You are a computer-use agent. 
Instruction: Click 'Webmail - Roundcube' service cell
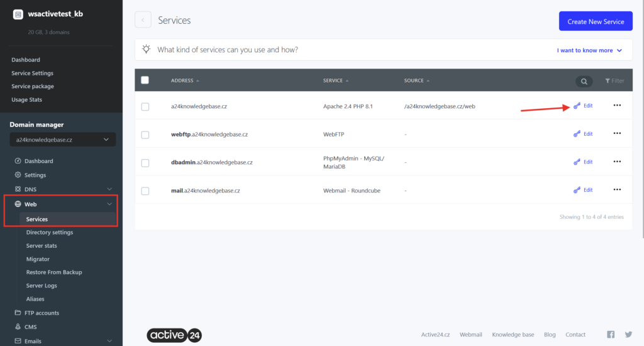coord(352,190)
